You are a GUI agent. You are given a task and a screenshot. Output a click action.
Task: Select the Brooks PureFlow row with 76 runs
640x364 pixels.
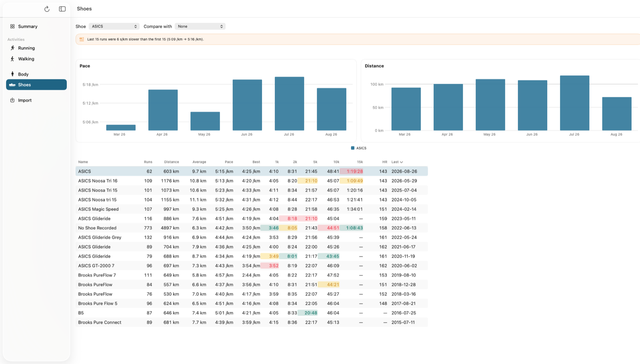point(252,294)
